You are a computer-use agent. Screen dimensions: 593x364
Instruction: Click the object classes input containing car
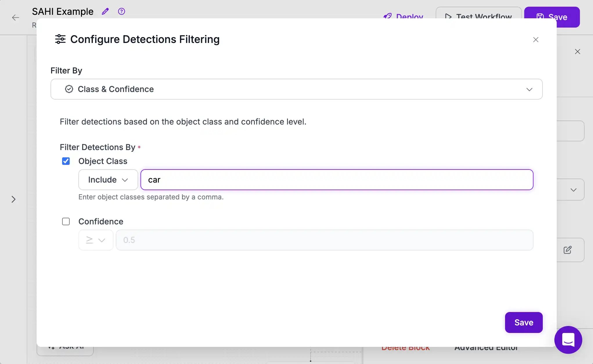337,180
